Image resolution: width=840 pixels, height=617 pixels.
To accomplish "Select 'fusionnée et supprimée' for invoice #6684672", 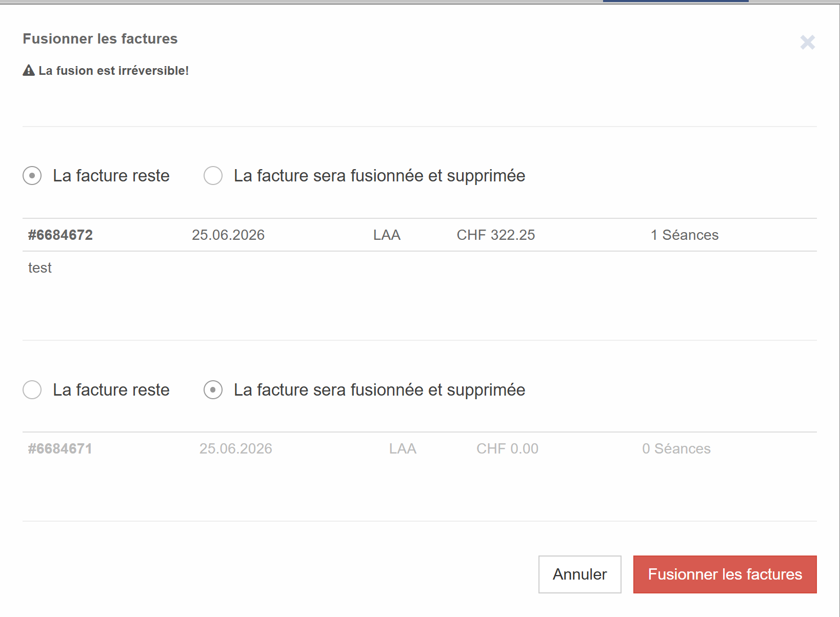I will click(213, 176).
